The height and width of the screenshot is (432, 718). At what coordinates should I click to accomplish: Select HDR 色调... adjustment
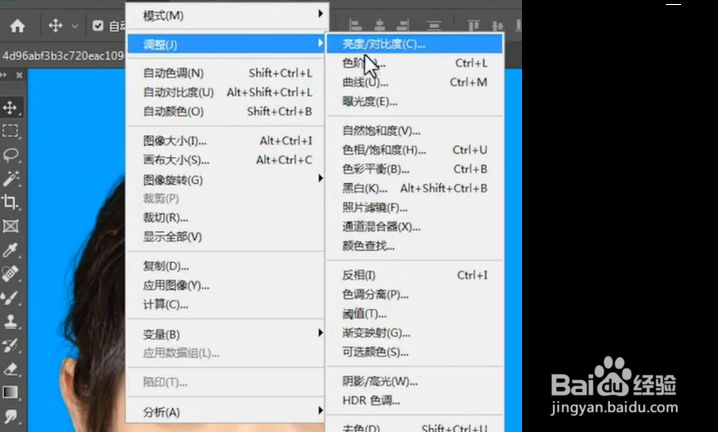tap(414, 400)
